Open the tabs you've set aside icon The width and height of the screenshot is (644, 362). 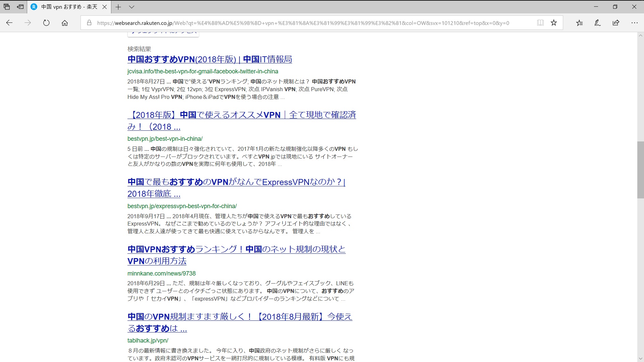[x=7, y=7]
